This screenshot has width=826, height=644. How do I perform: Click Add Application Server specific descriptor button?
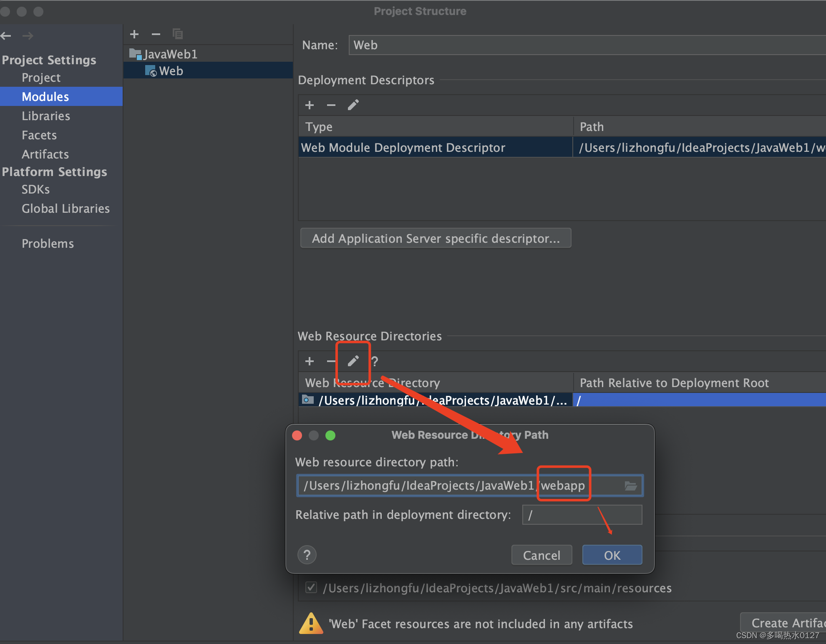click(x=436, y=238)
